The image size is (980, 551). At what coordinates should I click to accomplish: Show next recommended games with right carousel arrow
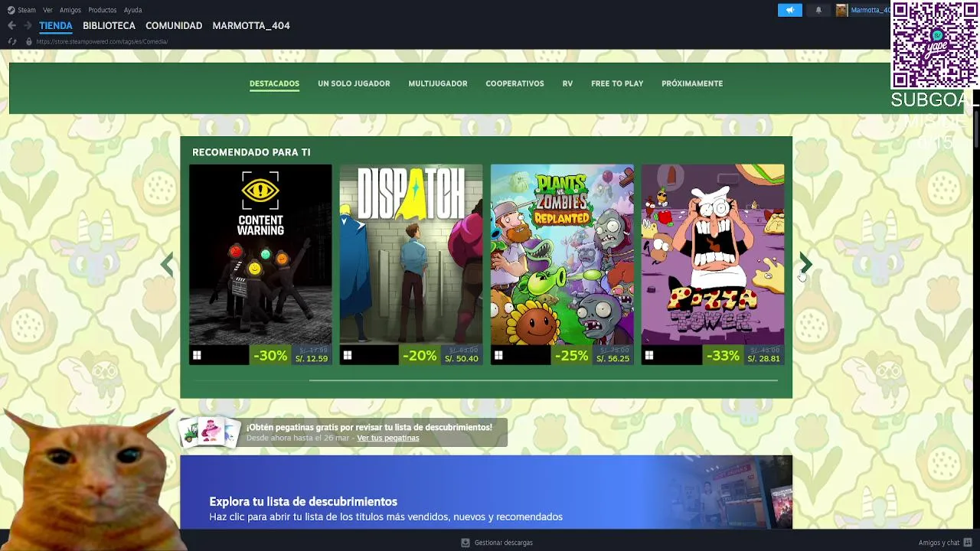coord(805,264)
